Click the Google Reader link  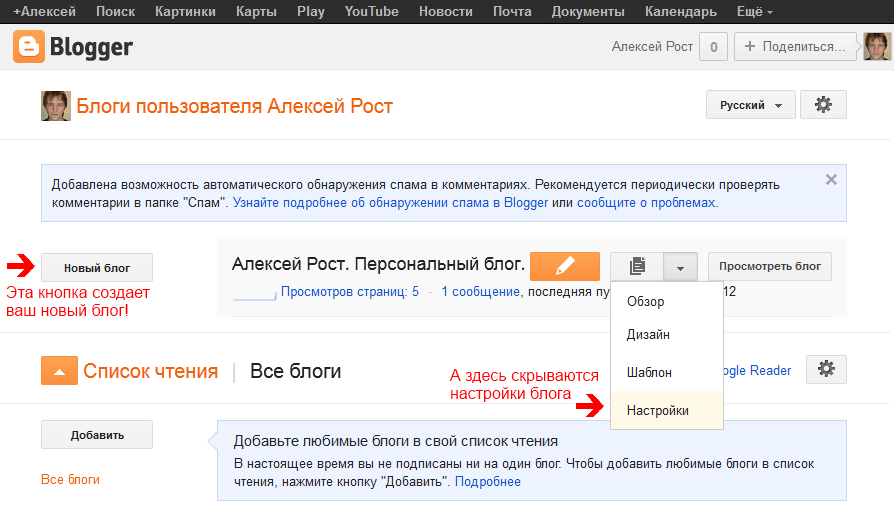[x=757, y=371]
